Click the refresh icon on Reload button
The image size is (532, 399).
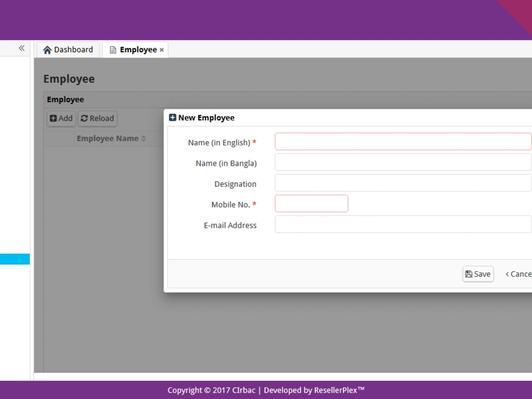point(84,118)
